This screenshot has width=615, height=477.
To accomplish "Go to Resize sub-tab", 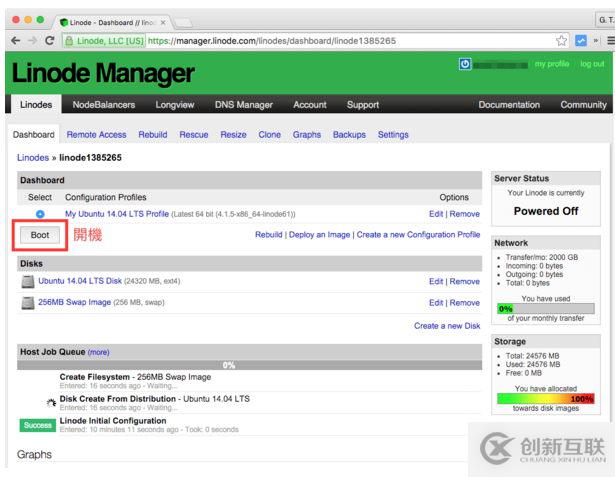I will click(233, 135).
